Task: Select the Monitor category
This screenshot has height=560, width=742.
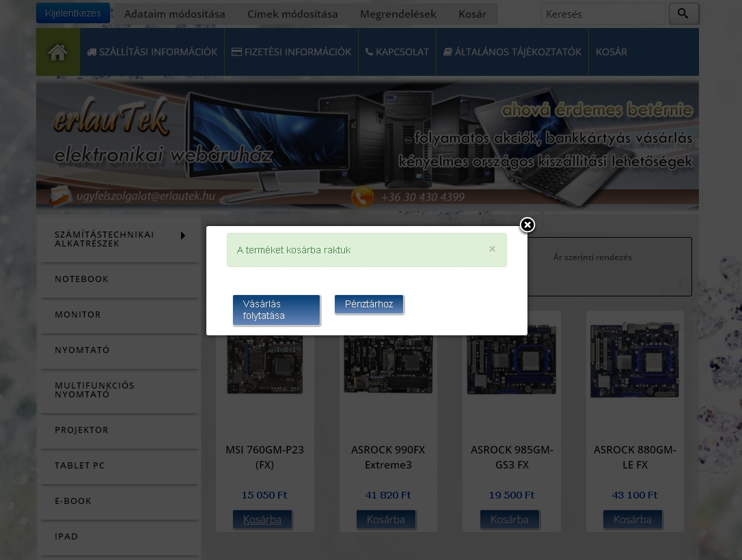Action: 120,315
